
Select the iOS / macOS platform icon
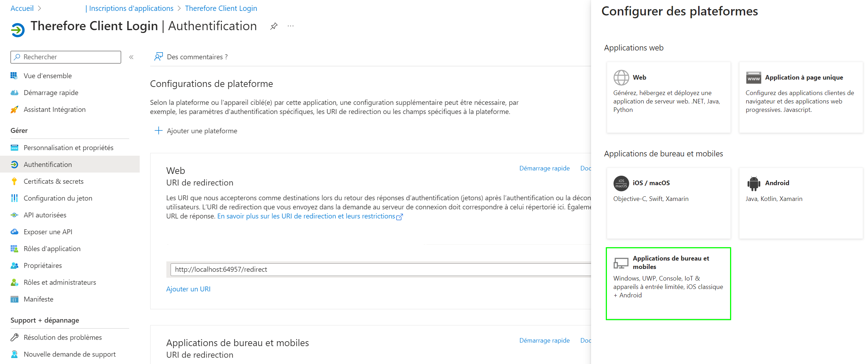click(621, 183)
